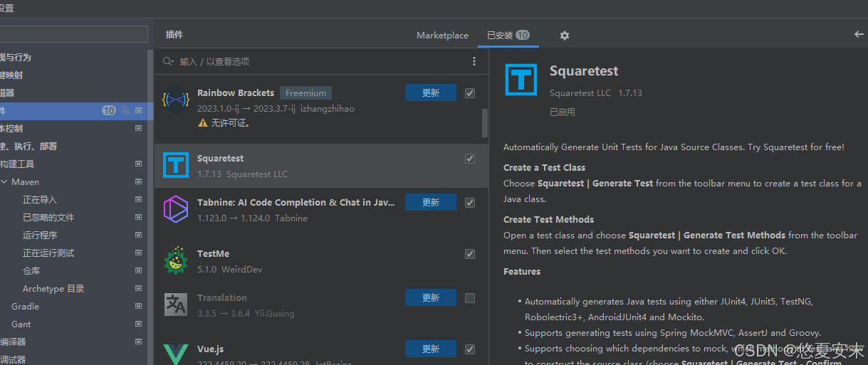The width and height of the screenshot is (868, 365).
Task: Select the TestMe plugin row name
Action: click(213, 254)
